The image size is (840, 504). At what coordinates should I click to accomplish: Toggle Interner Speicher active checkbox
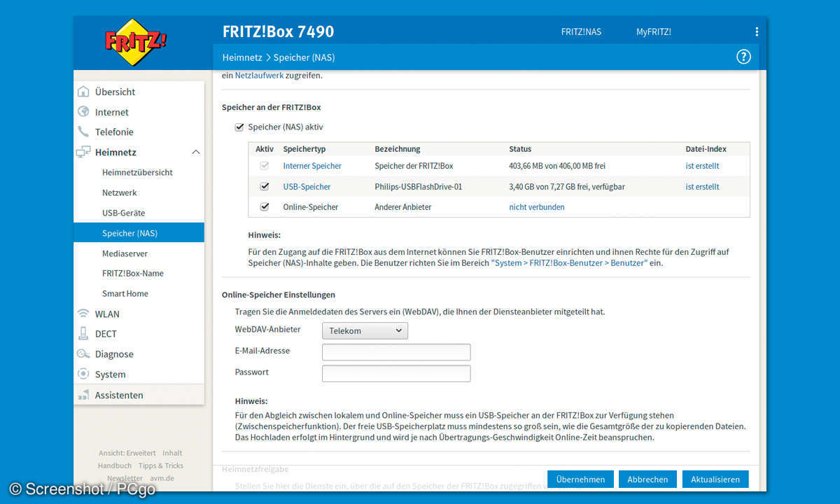click(x=264, y=166)
